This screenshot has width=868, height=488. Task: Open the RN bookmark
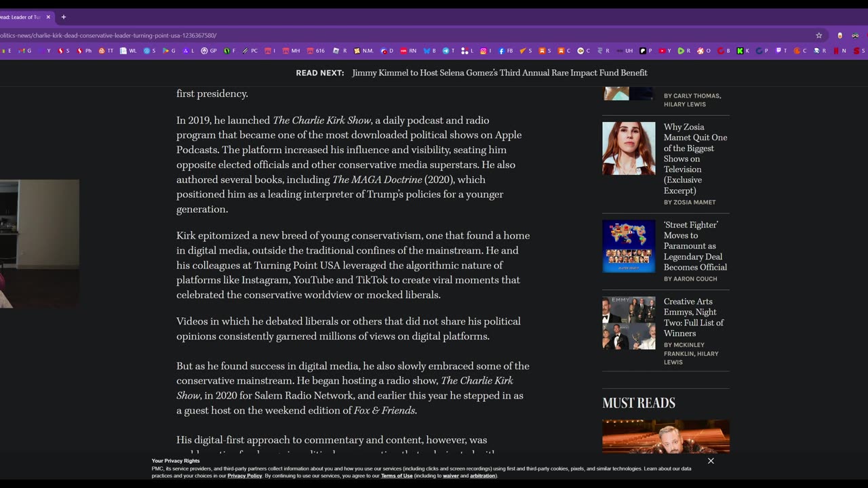point(408,51)
